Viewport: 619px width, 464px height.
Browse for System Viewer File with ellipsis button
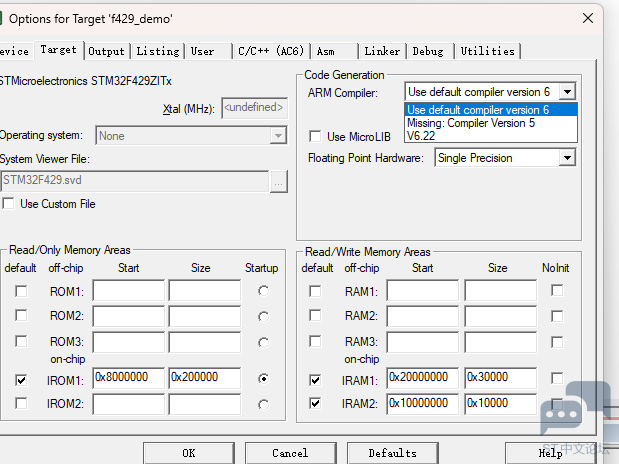coord(279,182)
